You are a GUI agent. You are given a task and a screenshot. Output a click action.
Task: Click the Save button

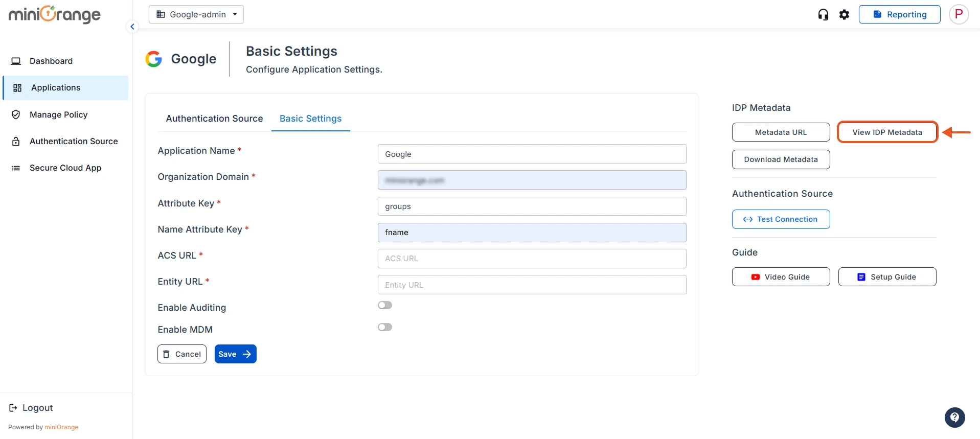235,354
